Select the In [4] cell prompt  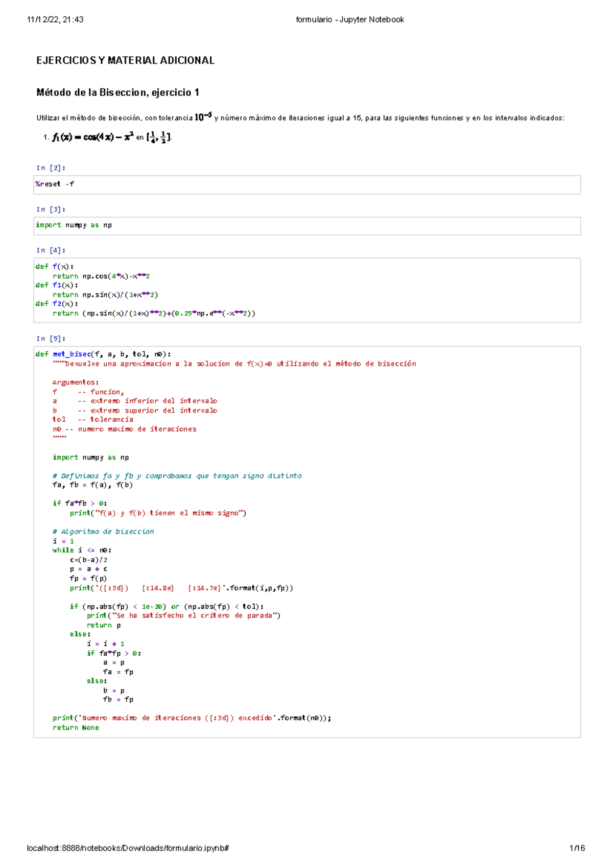[x=51, y=250]
